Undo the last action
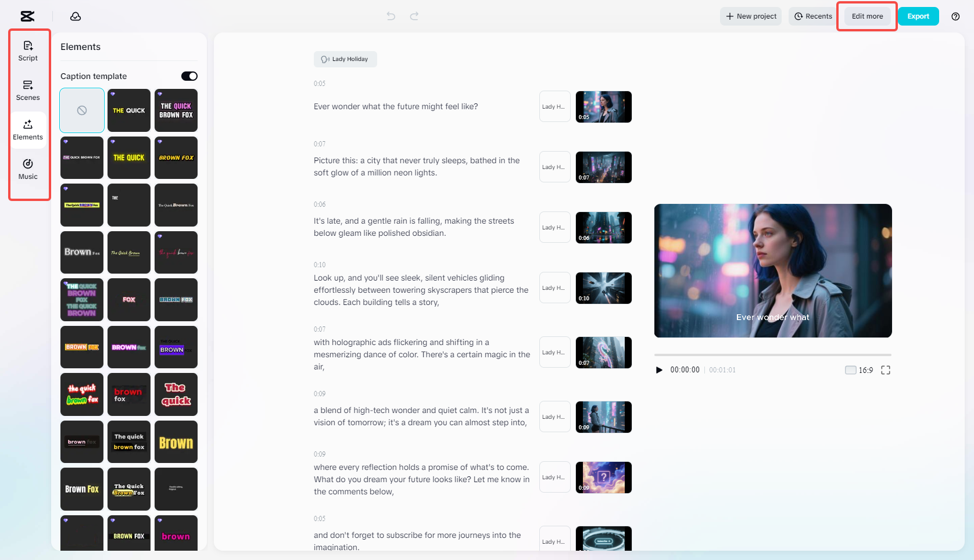The height and width of the screenshot is (560, 974). click(x=390, y=16)
